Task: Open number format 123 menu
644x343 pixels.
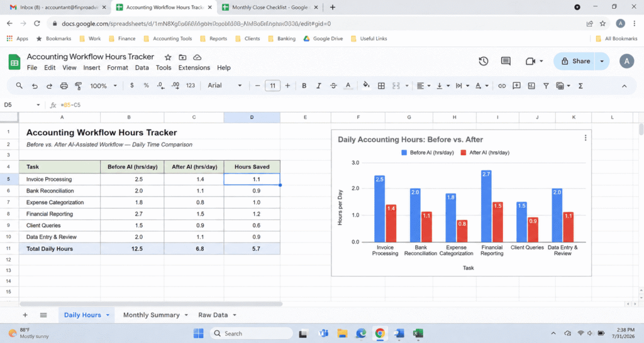Action: (190, 85)
